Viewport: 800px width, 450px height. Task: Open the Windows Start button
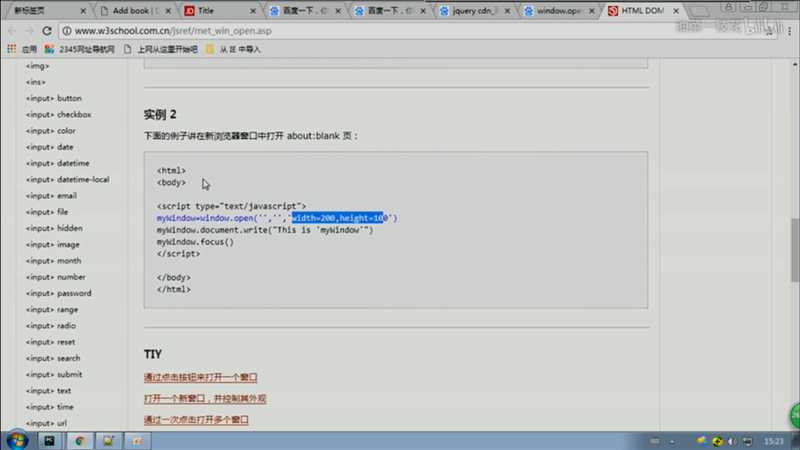coord(17,440)
